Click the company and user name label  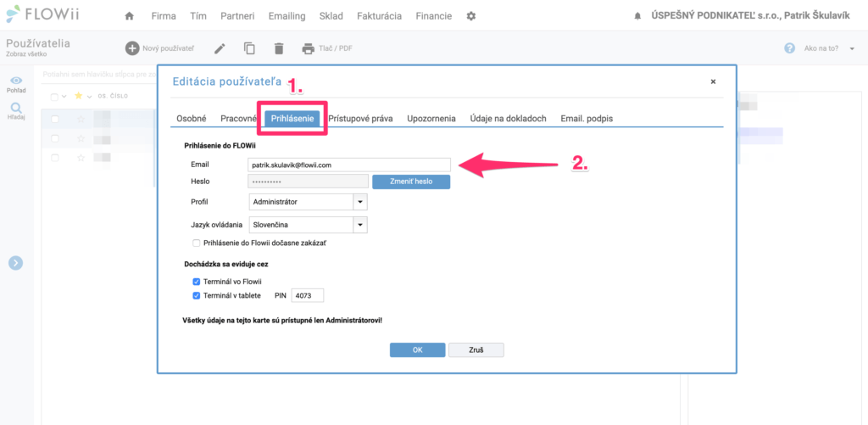(x=751, y=16)
